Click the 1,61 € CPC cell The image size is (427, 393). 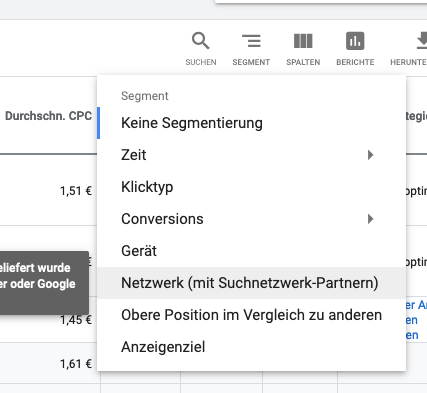76,364
